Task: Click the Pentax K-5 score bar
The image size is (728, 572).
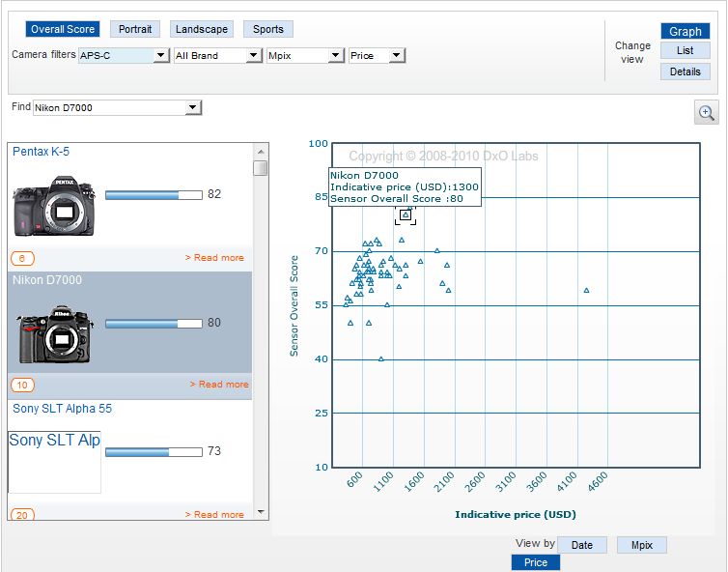Action: pyautogui.click(x=154, y=195)
